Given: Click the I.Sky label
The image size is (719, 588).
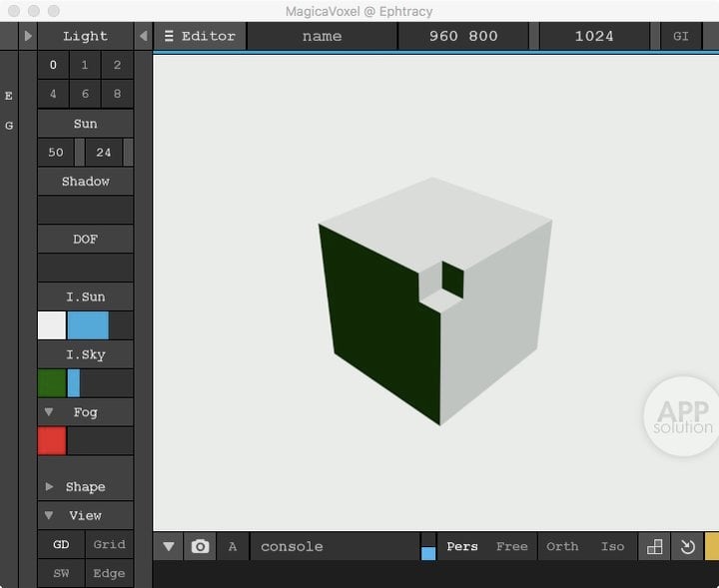Looking at the screenshot, I should [85, 354].
